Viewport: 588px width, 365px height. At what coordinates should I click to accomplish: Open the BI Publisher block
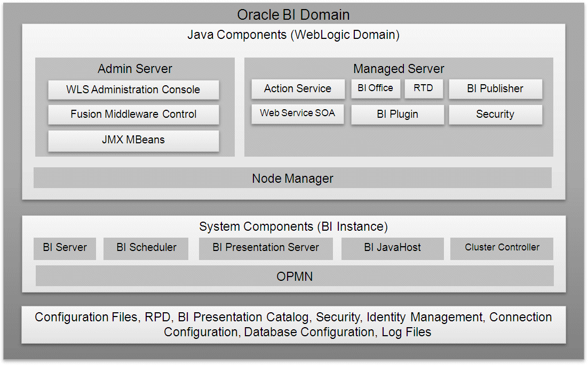tap(496, 89)
